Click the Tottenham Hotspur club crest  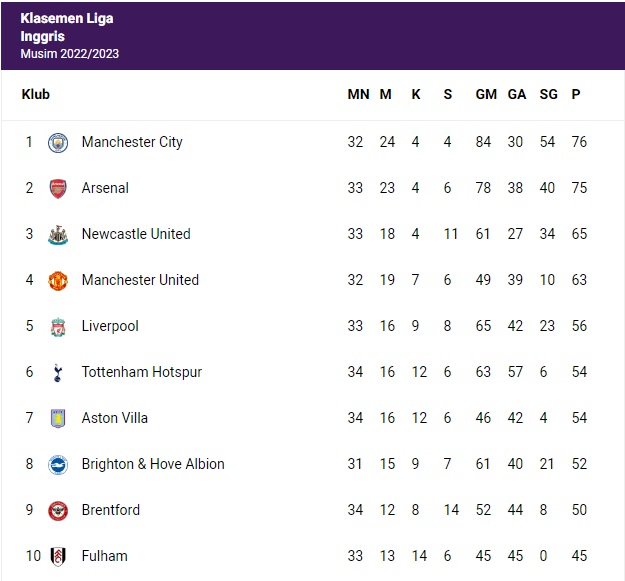point(58,372)
